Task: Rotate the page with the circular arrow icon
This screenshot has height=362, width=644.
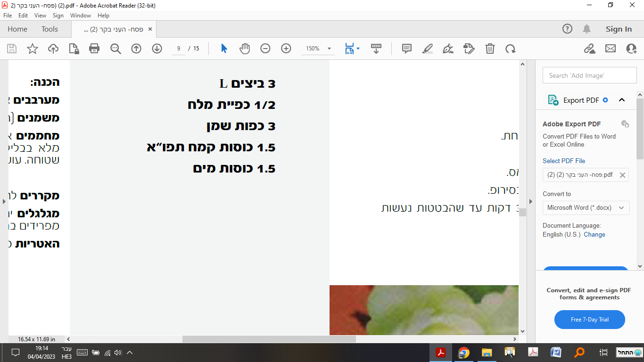Action: [511, 49]
